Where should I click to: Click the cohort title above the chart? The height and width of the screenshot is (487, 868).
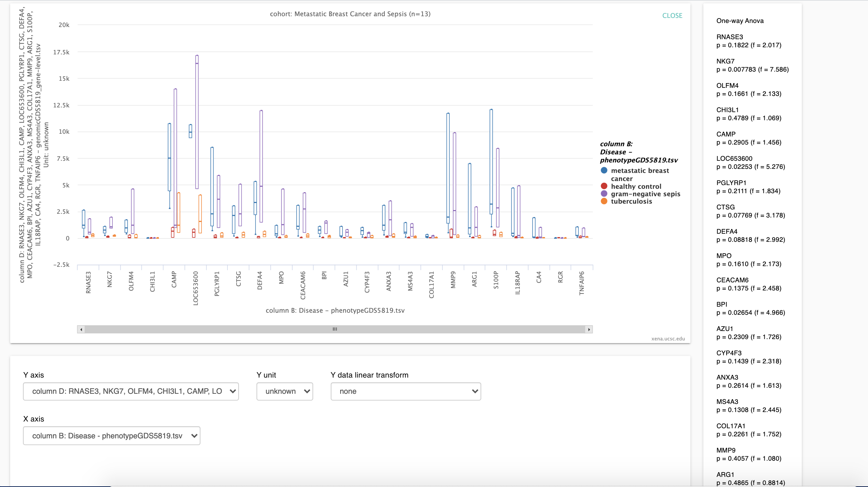[350, 14]
